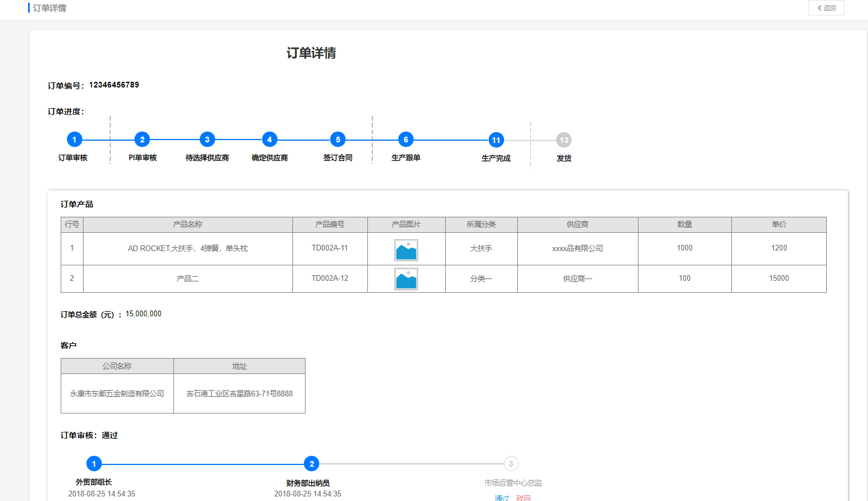Click company name 永康市东都五金制造有限公司
The width and height of the screenshot is (868, 501).
point(117,393)
